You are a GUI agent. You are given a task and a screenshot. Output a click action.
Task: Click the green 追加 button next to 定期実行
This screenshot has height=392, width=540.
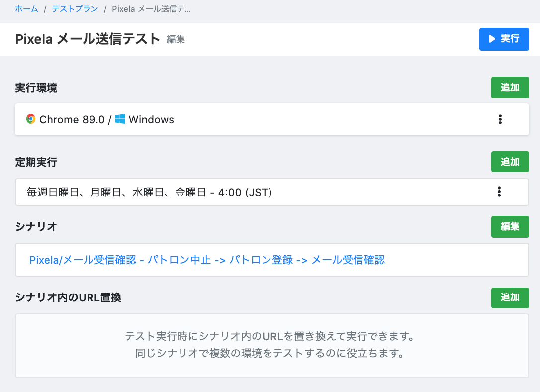pyautogui.click(x=510, y=161)
